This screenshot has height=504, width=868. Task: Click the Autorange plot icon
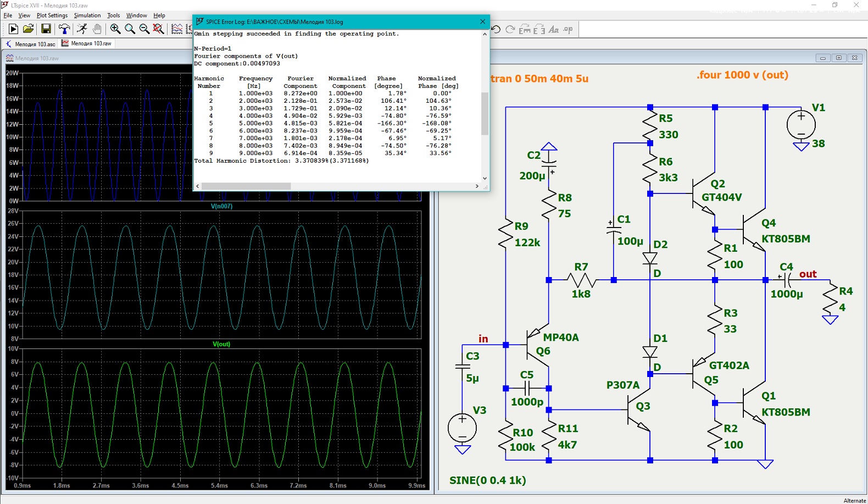(x=177, y=29)
